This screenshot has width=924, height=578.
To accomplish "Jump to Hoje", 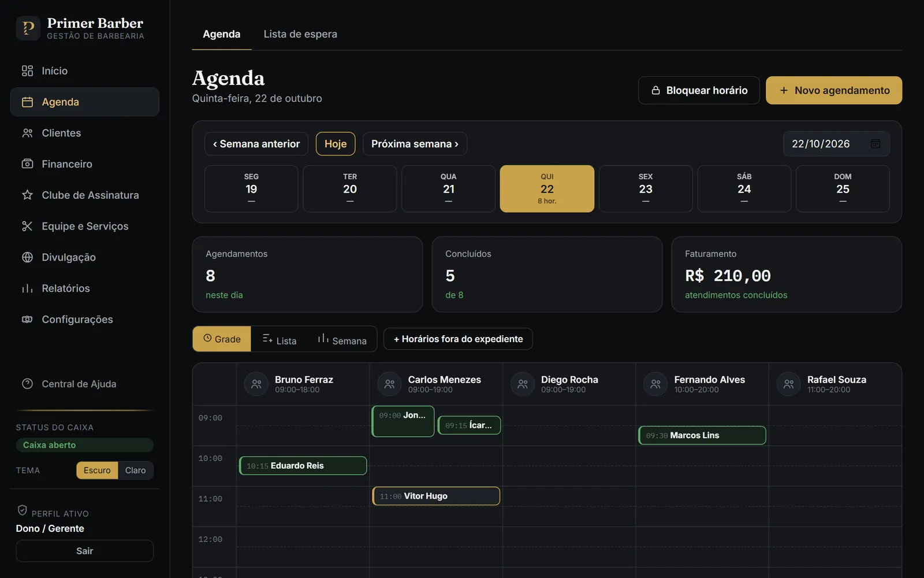I will 336,144.
